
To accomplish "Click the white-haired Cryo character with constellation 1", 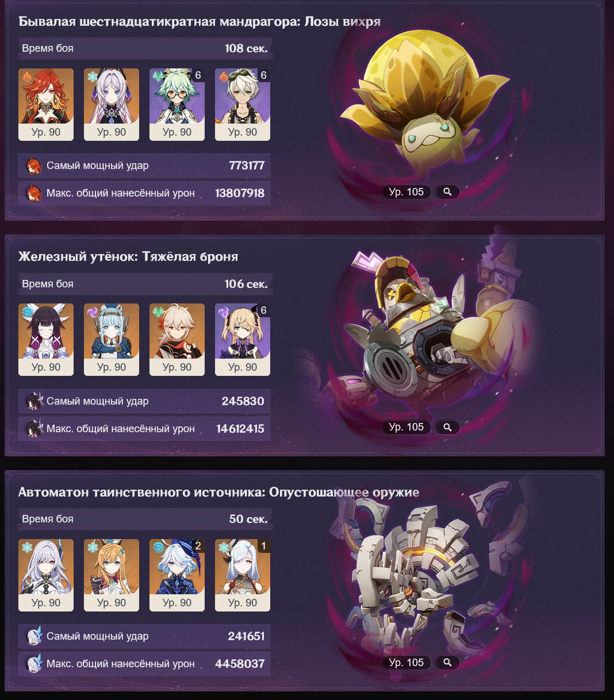I will pos(243,575).
